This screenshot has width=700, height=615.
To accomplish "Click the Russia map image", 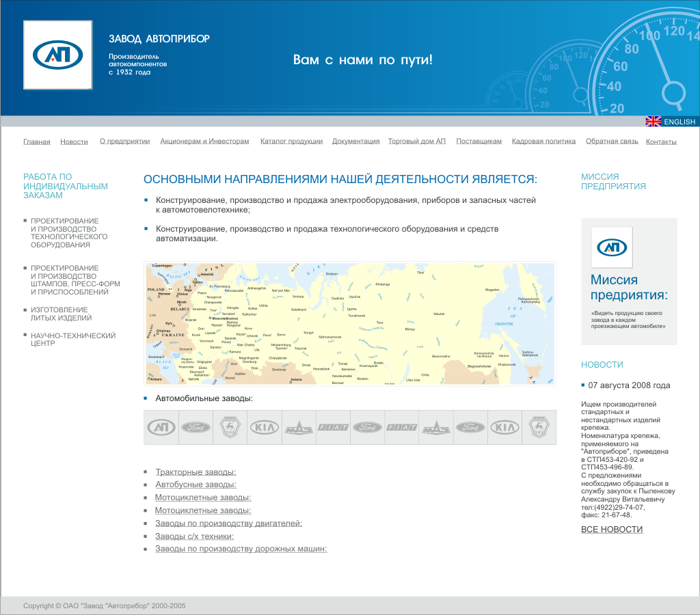I will pyautogui.click(x=349, y=323).
